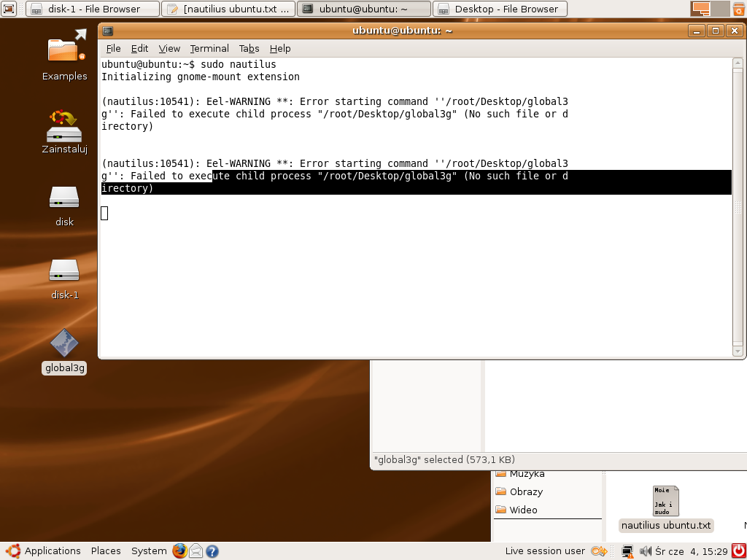
Task: Click the Live session user label
Action: 545,551
